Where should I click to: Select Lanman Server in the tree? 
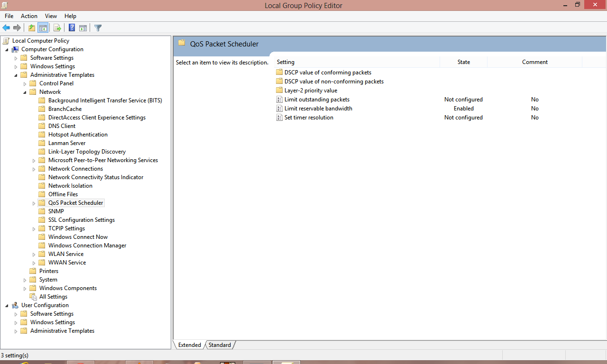click(x=67, y=143)
